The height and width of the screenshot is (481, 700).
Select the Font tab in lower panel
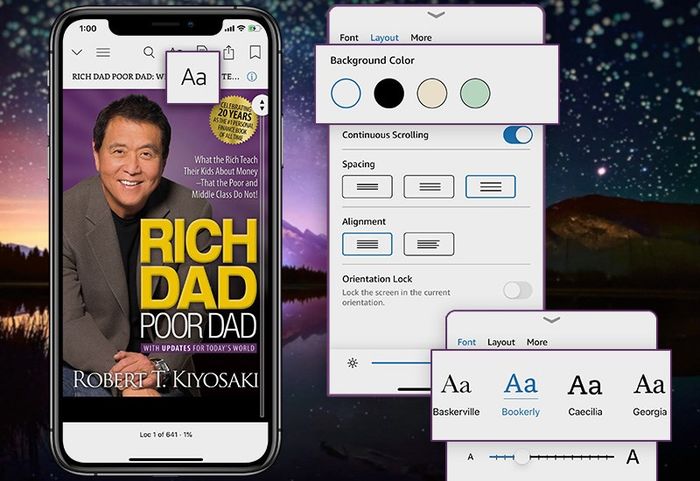[x=467, y=342]
